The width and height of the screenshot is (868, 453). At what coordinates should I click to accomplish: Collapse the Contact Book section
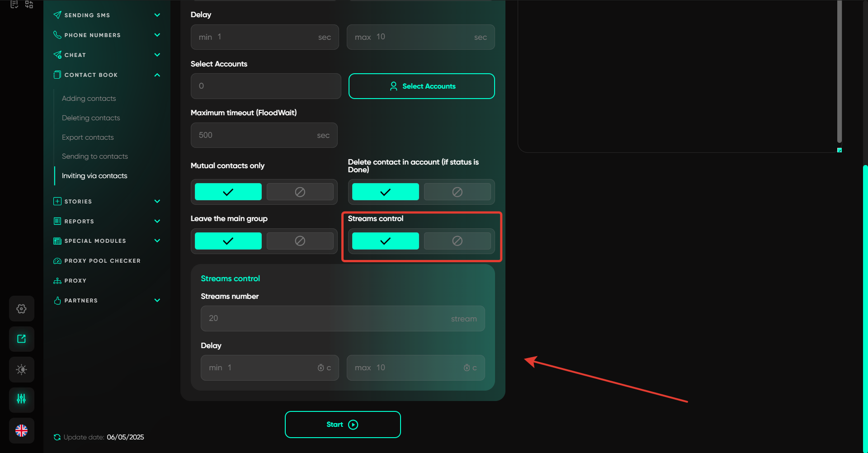pyautogui.click(x=157, y=75)
